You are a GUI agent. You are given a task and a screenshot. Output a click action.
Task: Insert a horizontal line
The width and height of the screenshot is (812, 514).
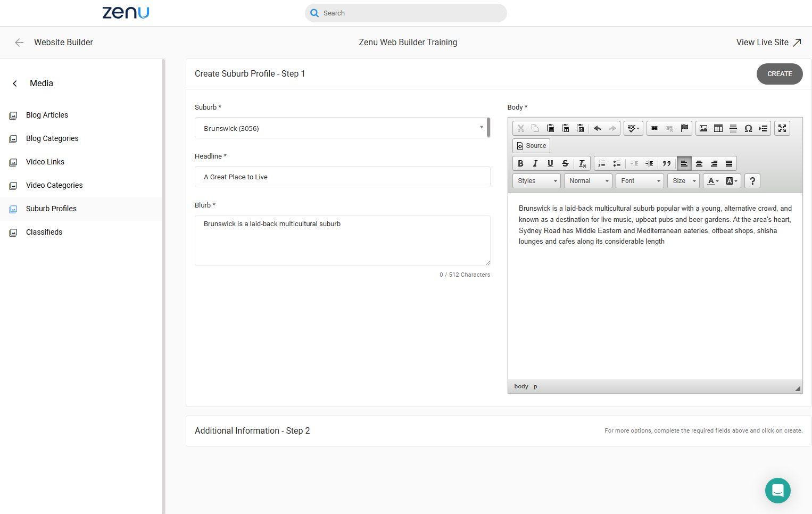[x=733, y=128]
